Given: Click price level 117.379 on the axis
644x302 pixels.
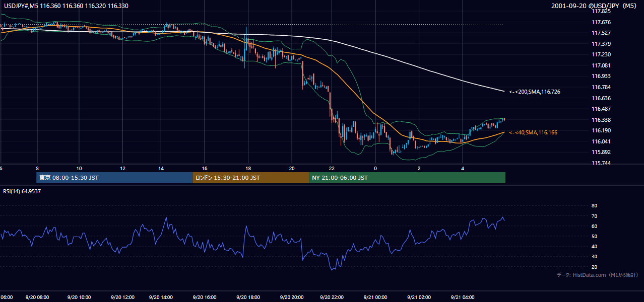Looking at the screenshot, I should tap(601, 44).
